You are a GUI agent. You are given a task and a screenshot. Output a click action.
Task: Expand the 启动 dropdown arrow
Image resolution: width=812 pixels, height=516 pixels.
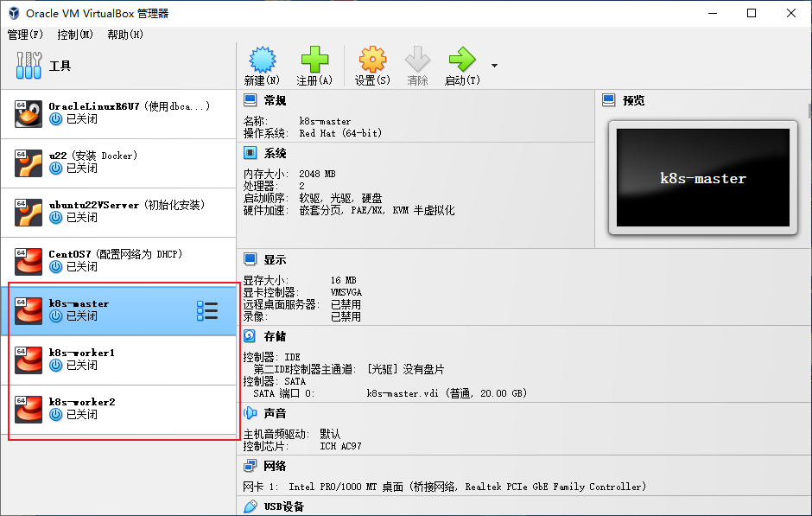[494, 66]
